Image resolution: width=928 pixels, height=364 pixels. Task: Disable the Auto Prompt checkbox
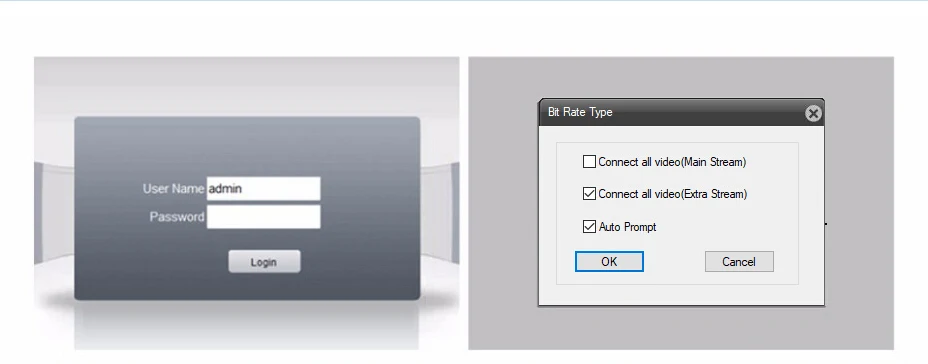point(589,226)
